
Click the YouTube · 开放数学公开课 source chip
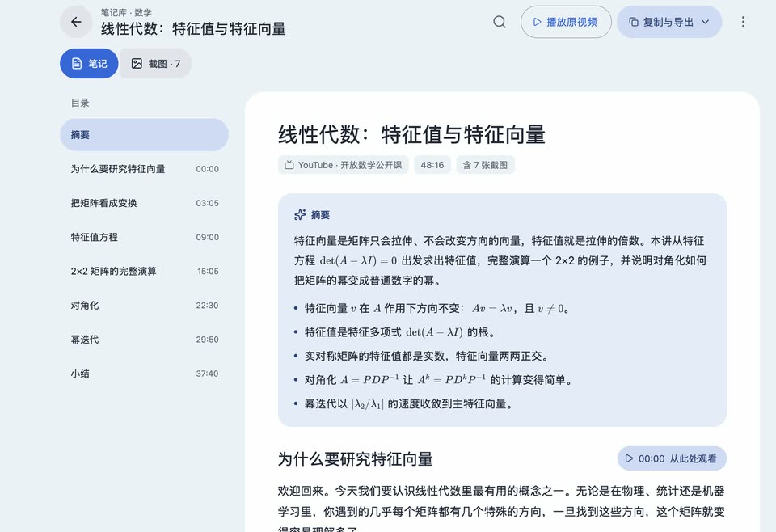343,165
